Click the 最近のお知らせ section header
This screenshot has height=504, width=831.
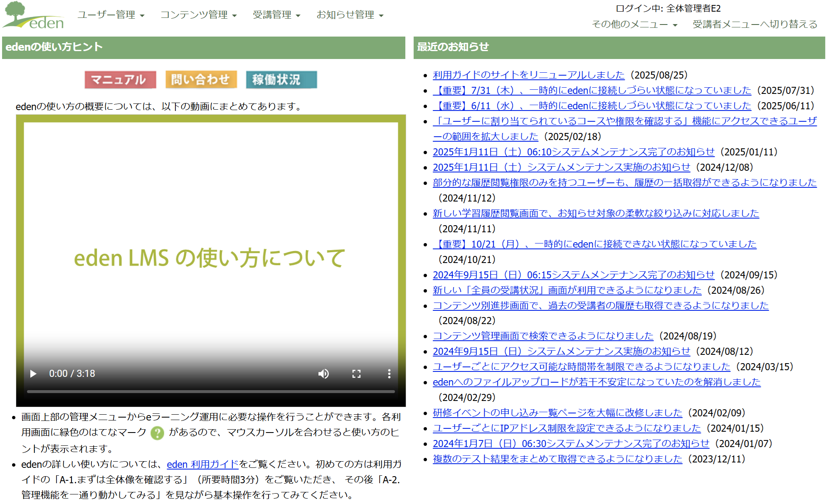[x=619, y=47]
